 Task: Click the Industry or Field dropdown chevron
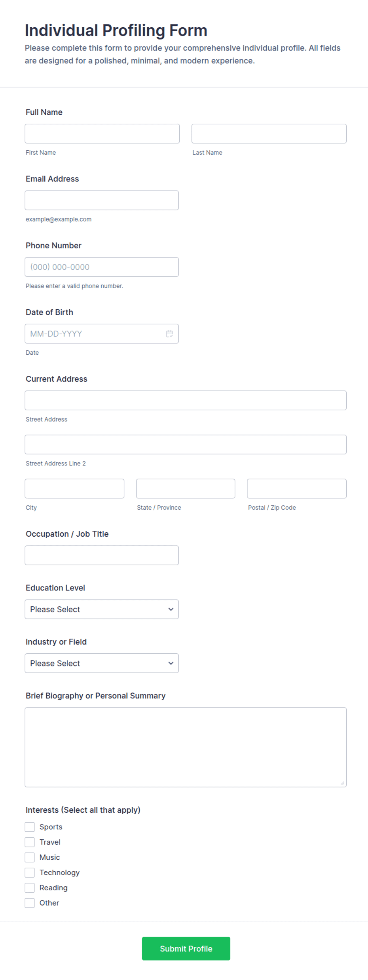click(x=171, y=663)
